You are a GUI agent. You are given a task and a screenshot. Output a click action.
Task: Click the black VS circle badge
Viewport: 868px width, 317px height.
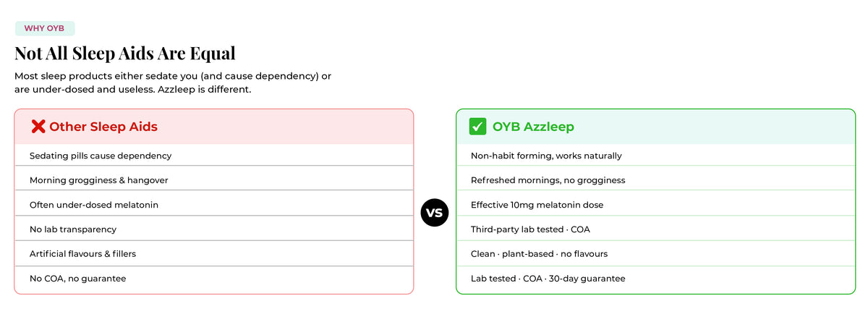(x=435, y=213)
